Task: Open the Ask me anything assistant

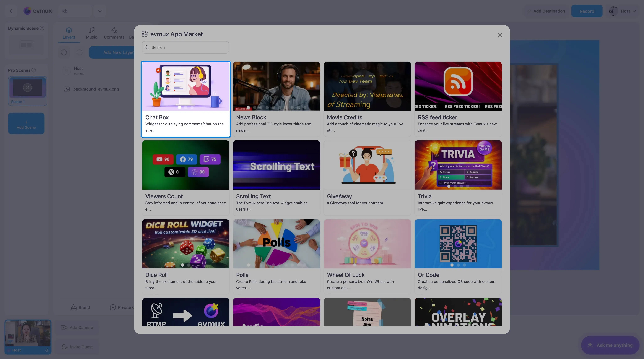Action: [x=610, y=345]
